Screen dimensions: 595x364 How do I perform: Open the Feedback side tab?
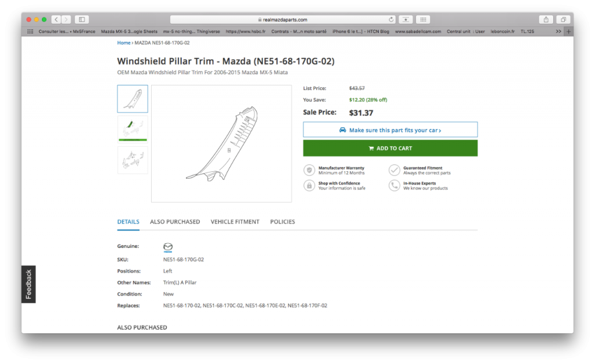[x=28, y=284]
